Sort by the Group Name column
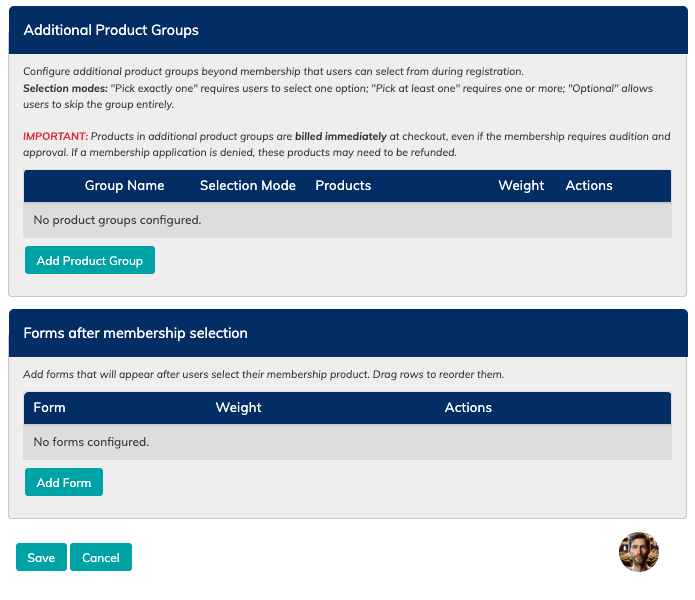Image resolution: width=695 pixels, height=600 pixels. [125, 185]
